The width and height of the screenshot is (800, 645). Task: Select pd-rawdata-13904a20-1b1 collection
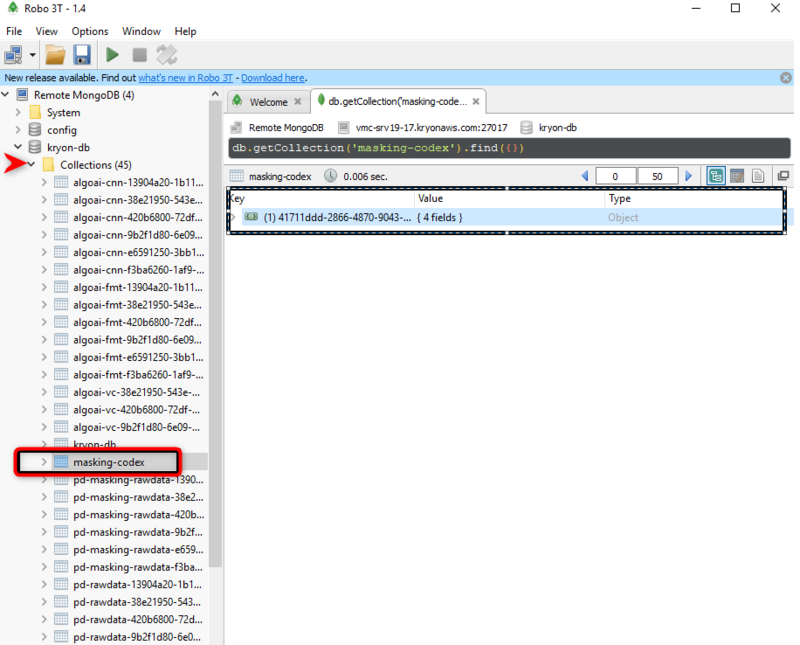pos(137,585)
